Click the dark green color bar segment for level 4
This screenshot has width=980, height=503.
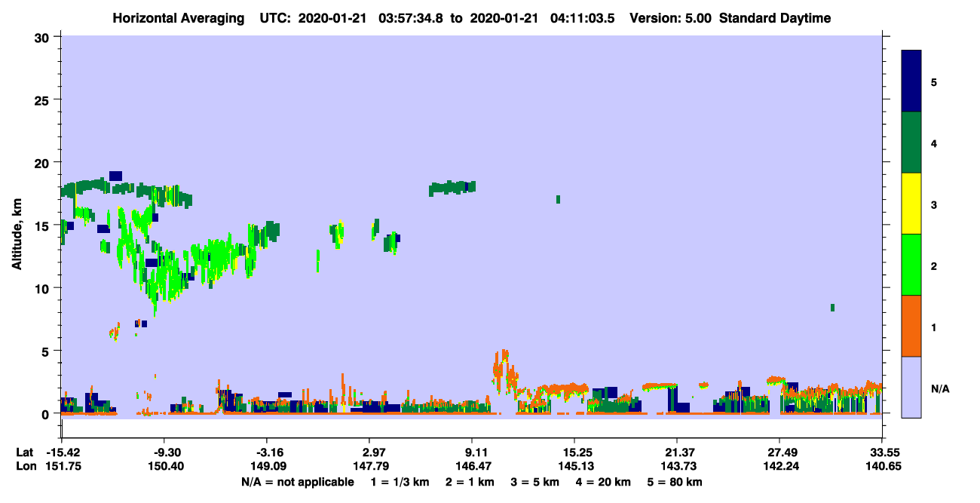[x=911, y=143]
